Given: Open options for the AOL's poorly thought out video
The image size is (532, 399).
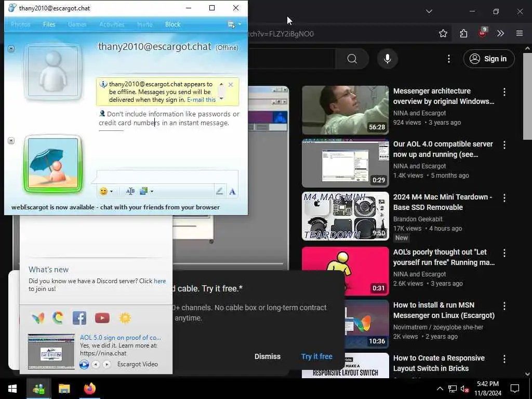Looking at the screenshot, I should coord(504,253).
